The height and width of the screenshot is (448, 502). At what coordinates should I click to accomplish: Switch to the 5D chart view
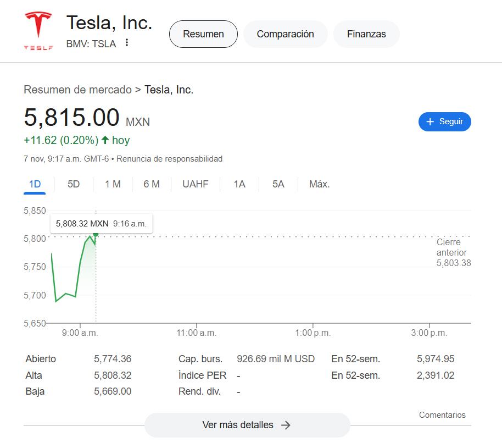coord(74,184)
